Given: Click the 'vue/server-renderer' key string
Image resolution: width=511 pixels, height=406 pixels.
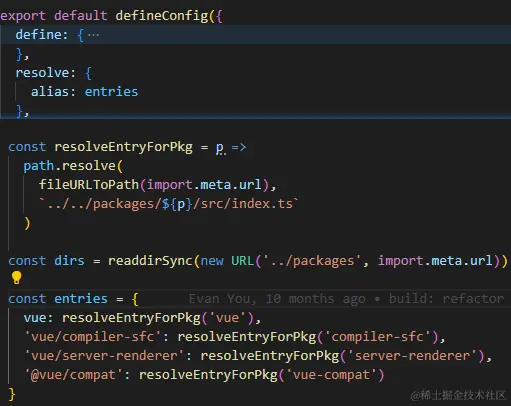Looking at the screenshot, I should point(104,356).
